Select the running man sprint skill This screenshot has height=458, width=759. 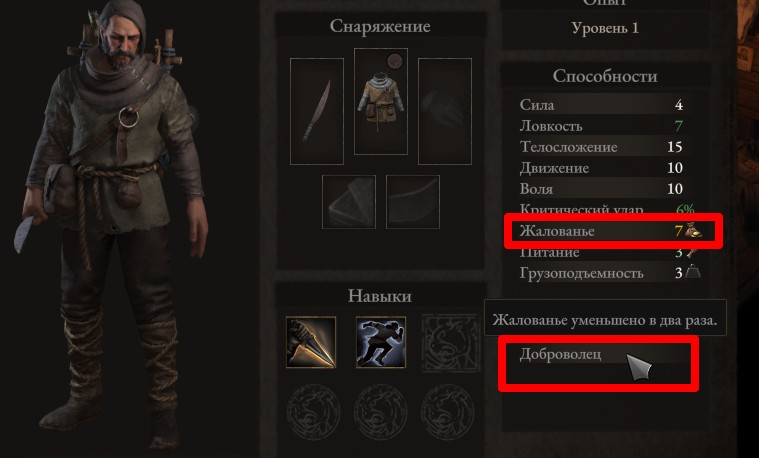(381, 342)
